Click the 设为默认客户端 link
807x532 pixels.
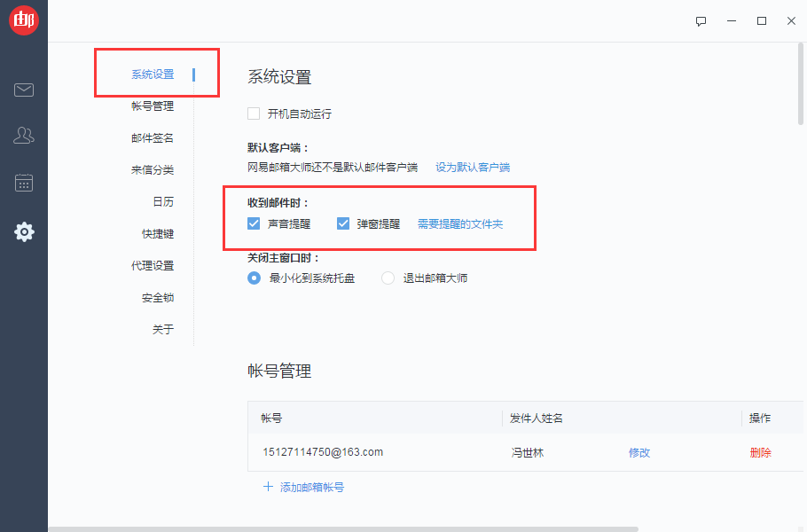(474, 166)
